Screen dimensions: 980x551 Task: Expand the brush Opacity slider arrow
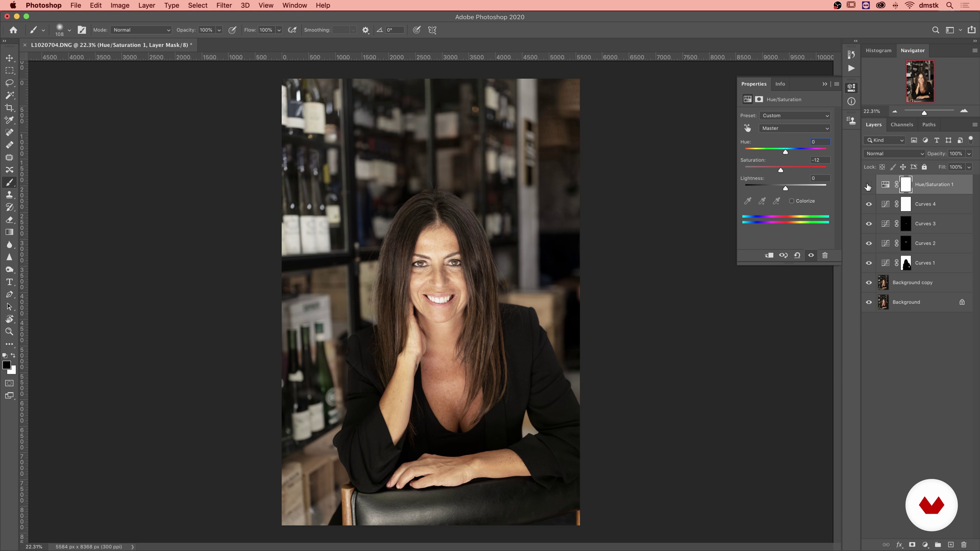(219, 30)
